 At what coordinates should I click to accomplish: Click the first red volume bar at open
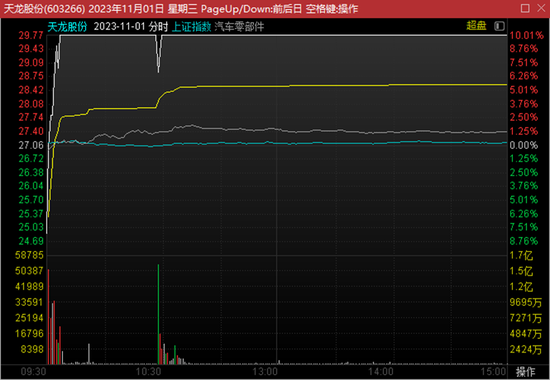point(48,316)
